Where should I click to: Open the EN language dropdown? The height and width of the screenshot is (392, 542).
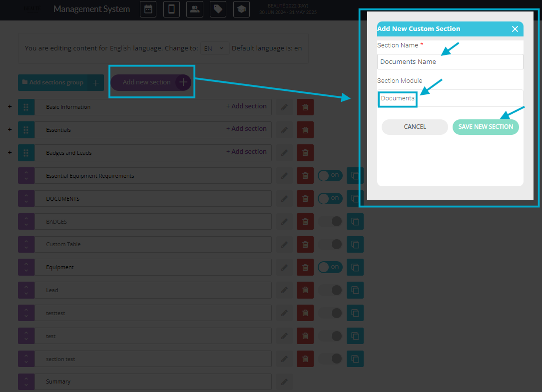pos(214,48)
